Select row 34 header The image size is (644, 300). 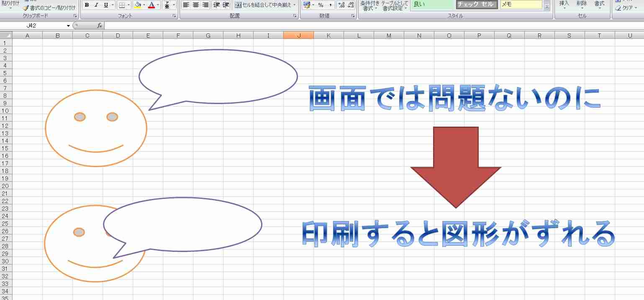6,291
